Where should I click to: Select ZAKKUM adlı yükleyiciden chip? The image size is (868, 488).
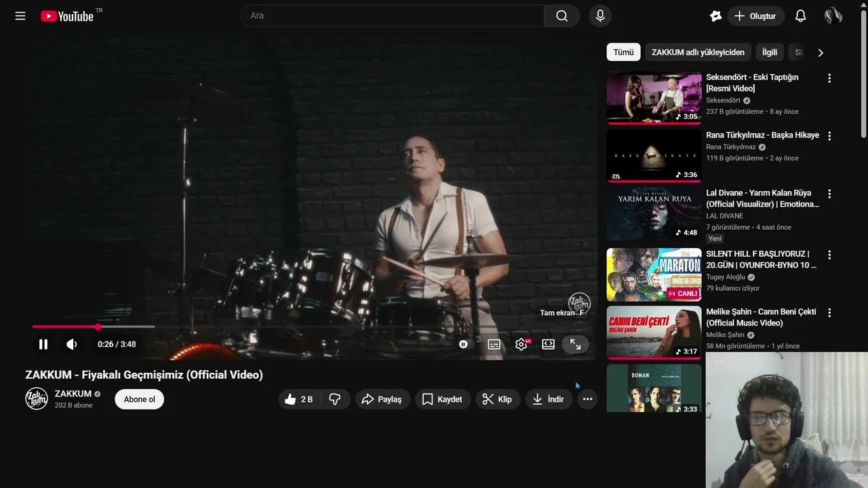(x=698, y=52)
